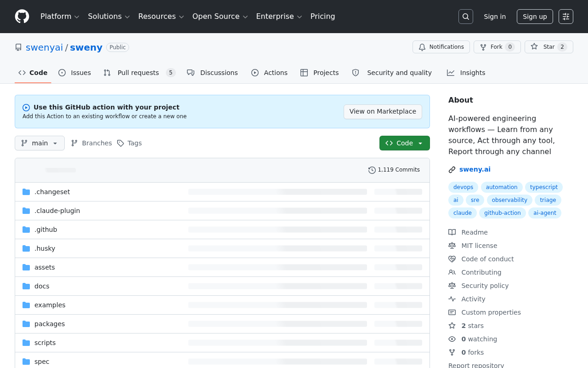Expand the Enterprise menu
The height and width of the screenshot is (368, 588).
point(279,17)
